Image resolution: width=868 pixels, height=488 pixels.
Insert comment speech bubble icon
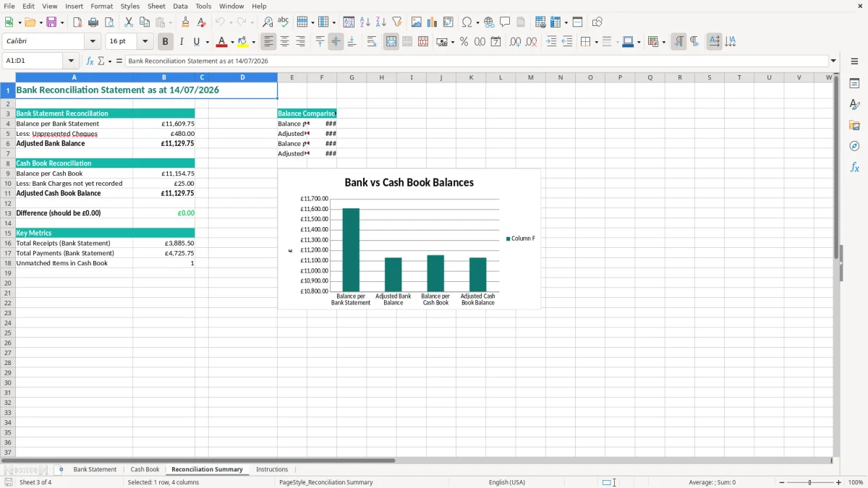point(505,22)
